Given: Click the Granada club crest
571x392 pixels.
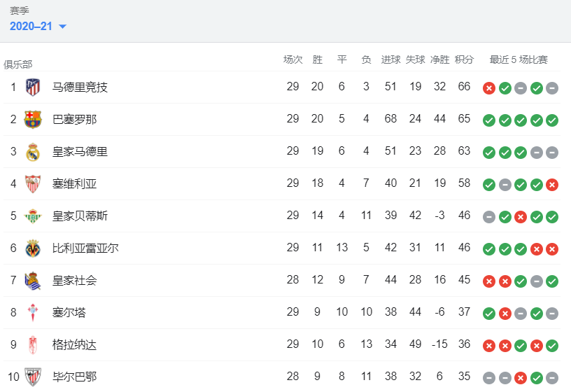Looking at the screenshot, I should tap(33, 345).
